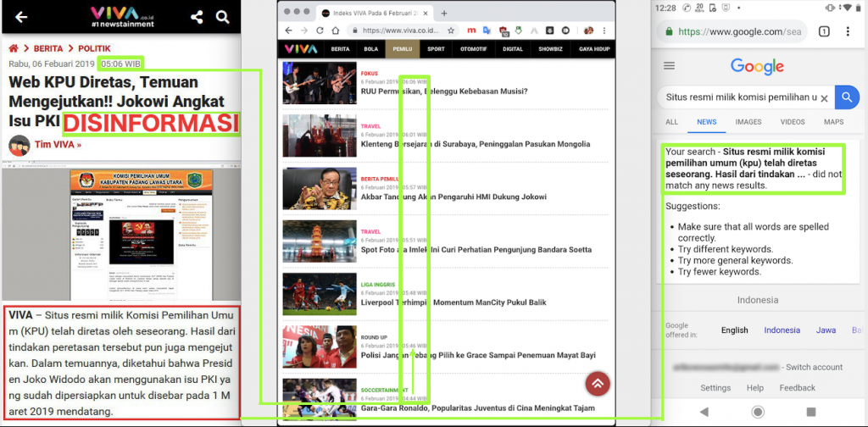Open the Google hamburger menu
Viewport: 868px width, 427px height.
(x=669, y=66)
